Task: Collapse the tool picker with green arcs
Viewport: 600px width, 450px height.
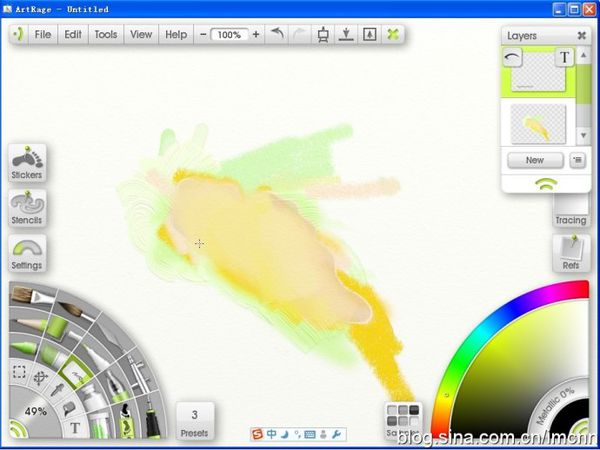Action: (18, 429)
